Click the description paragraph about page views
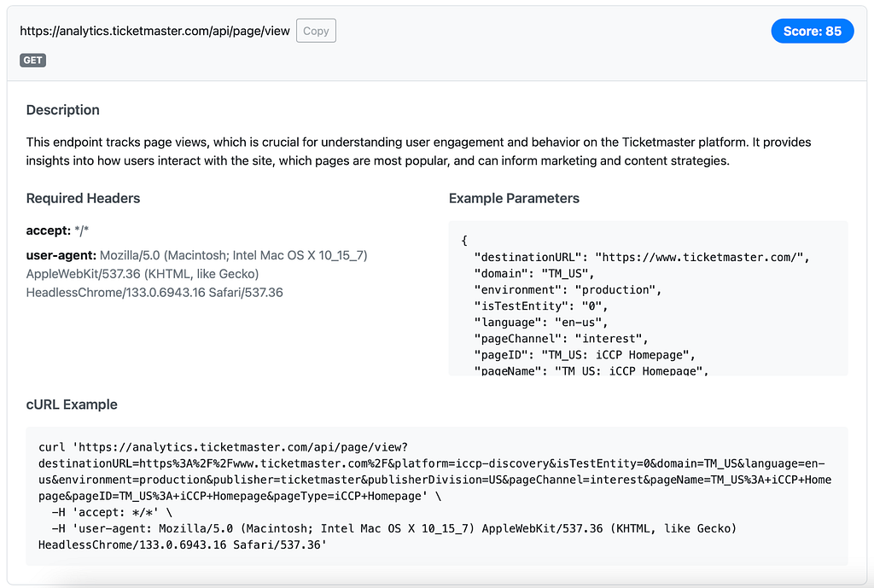Screen dimensions: 874x588 (x=418, y=152)
